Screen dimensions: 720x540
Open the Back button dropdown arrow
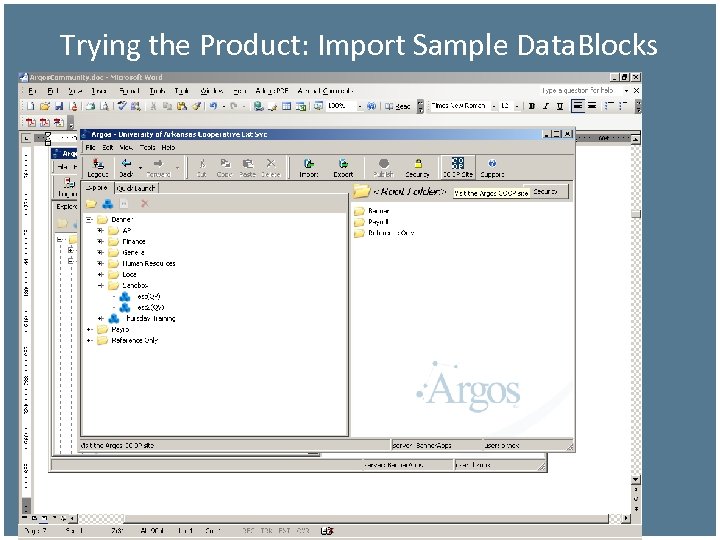pos(141,168)
